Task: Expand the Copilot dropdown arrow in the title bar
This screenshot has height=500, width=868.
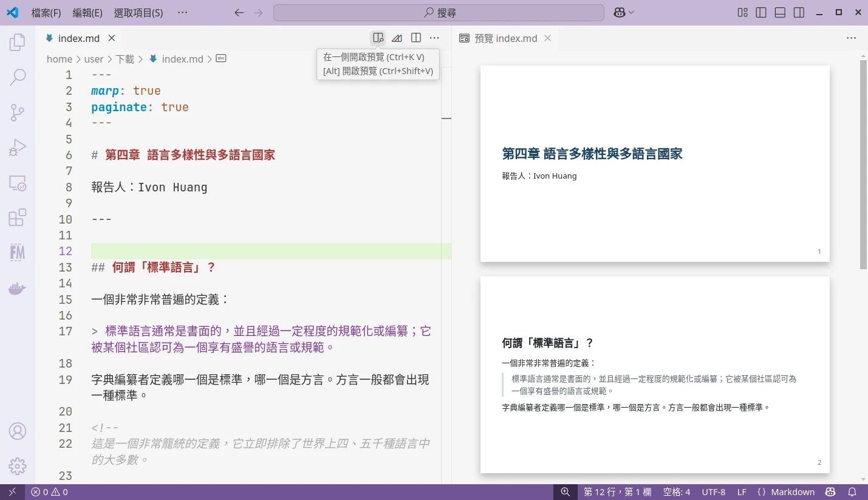Action: click(632, 13)
